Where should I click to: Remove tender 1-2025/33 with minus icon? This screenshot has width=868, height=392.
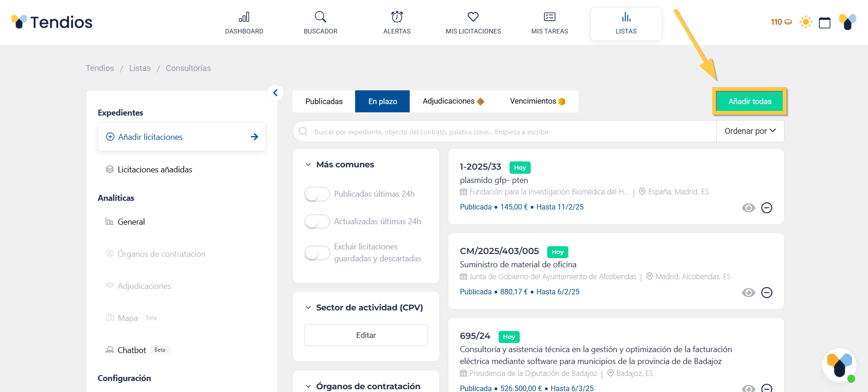[767, 208]
